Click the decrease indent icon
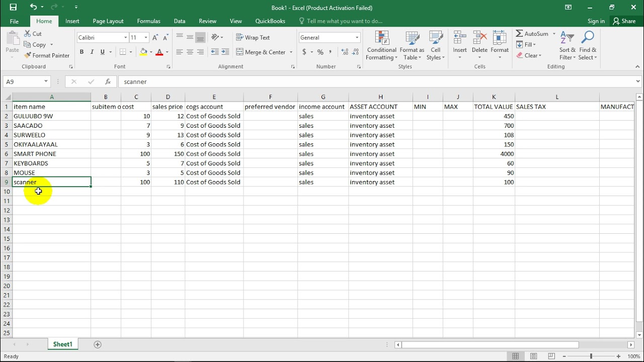The image size is (644, 362). pyautogui.click(x=215, y=52)
